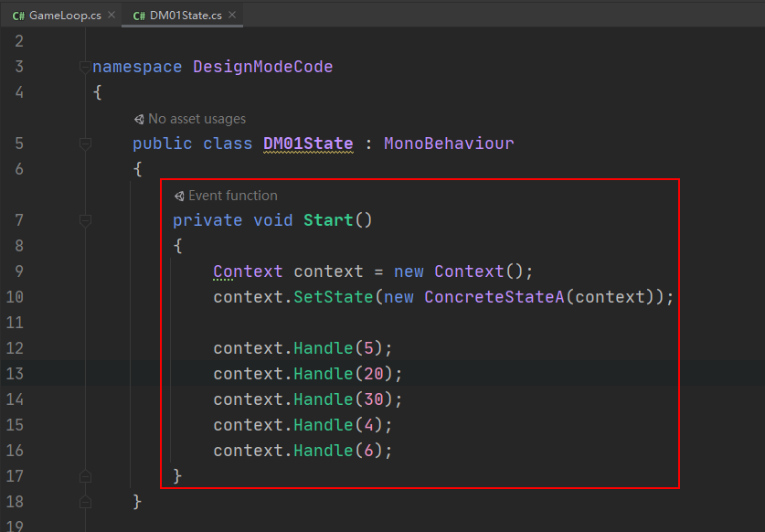The height and width of the screenshot is (532, 765).
Task: Click the DM01State class name
Action: click(308, 144)
